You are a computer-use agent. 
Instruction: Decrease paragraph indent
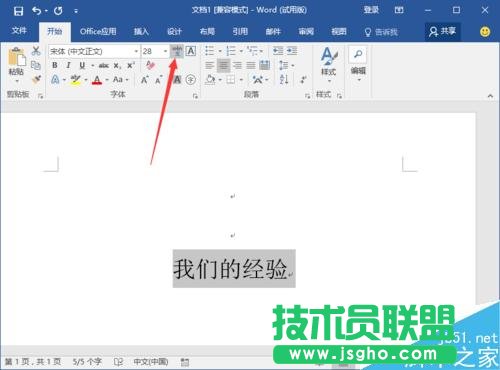pyautogui.click(x=278, y=51)
